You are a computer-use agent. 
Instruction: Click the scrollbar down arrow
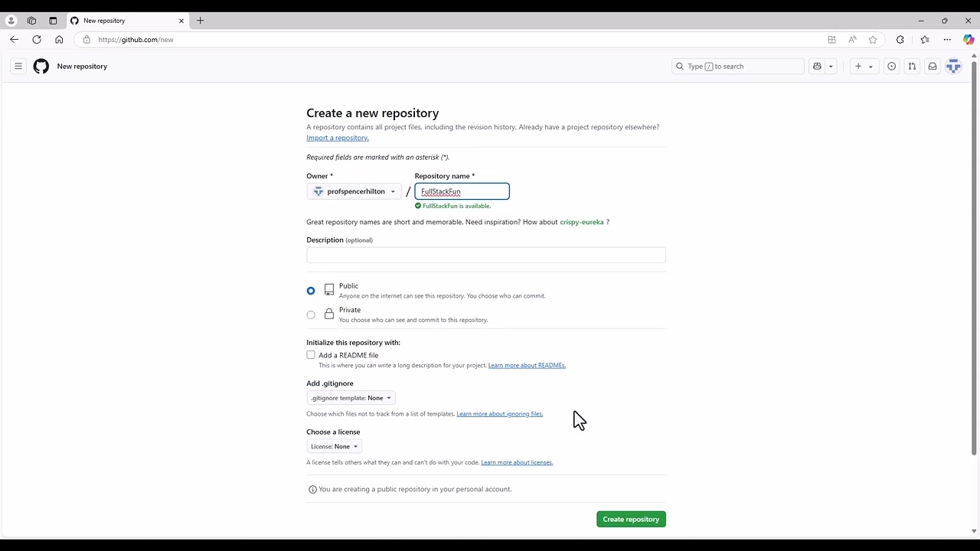pos(974,531)
